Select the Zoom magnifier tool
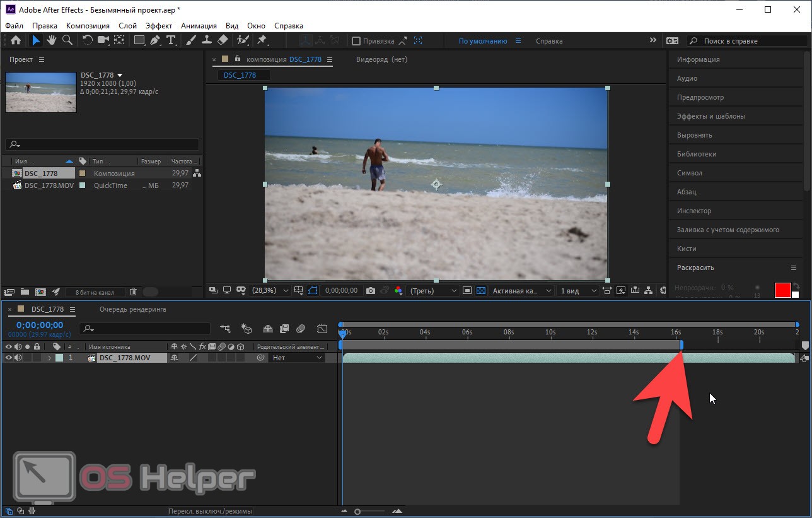Viewport: 812px width, 518px height. (x=67, y=40)
